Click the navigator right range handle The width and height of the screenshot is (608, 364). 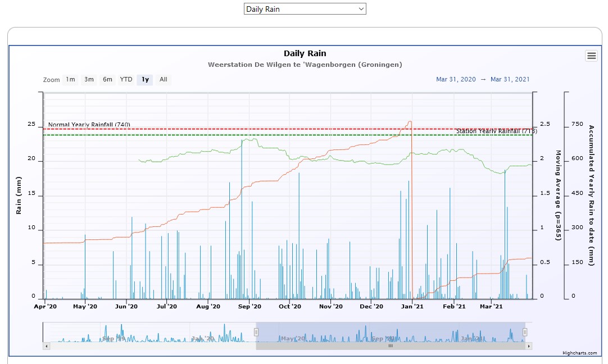[x=525, y=332]
